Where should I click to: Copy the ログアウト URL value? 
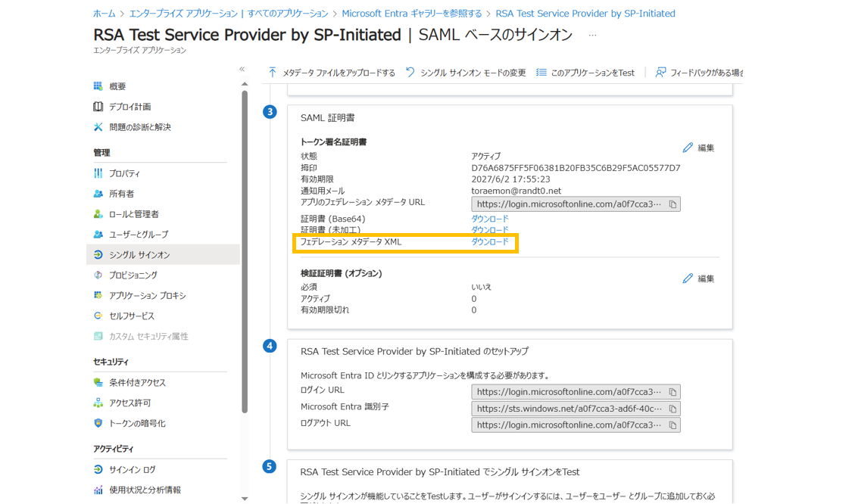[673, 425]
